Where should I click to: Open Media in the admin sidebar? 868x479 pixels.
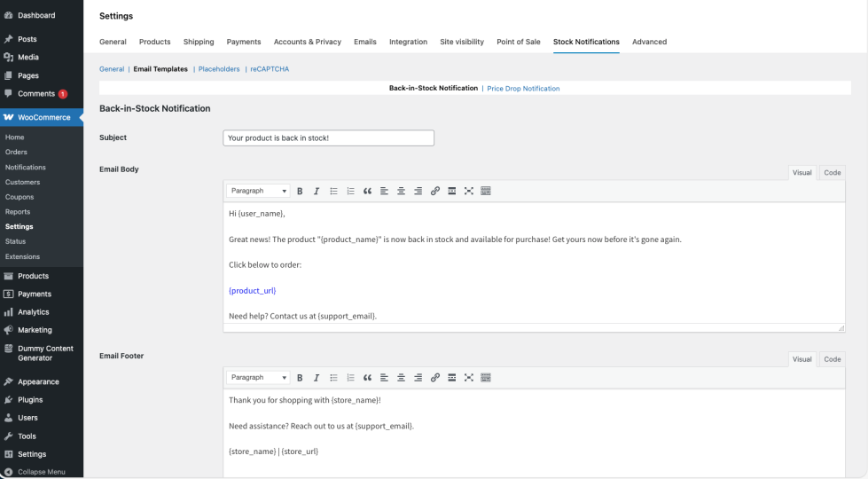(x=42, y=58)
